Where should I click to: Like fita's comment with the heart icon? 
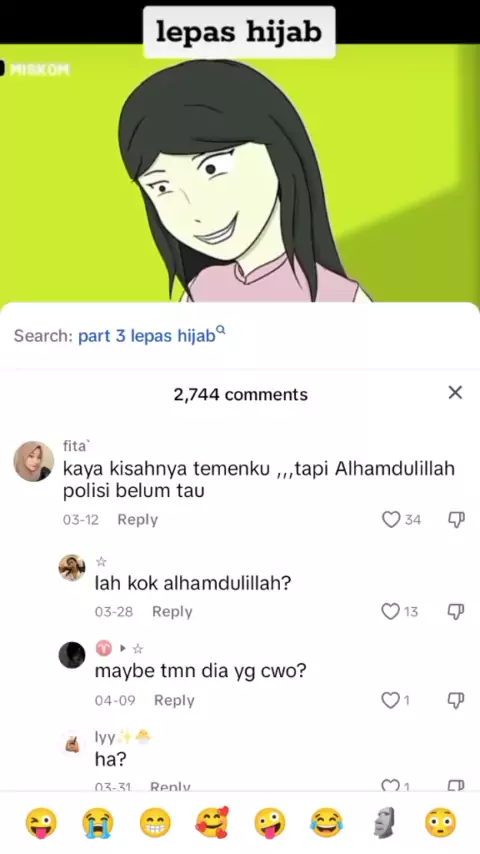click(x=391, y=520)
